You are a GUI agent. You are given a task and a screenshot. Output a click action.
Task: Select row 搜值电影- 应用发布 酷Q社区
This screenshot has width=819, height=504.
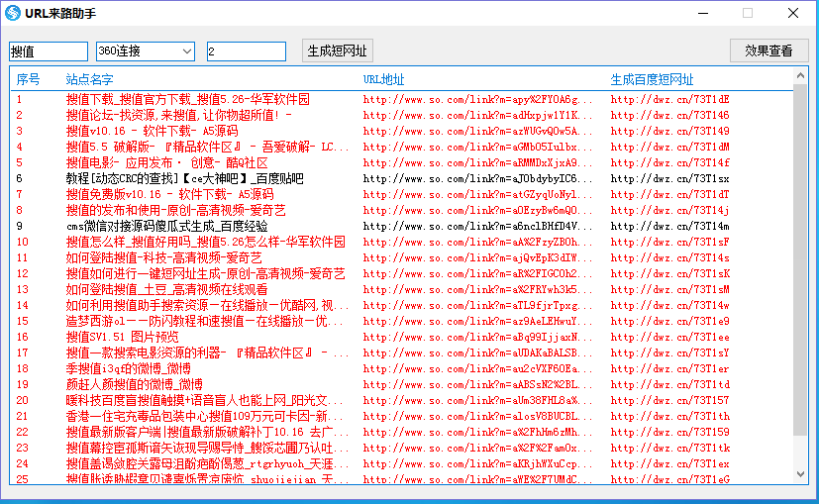click(401, 162)
